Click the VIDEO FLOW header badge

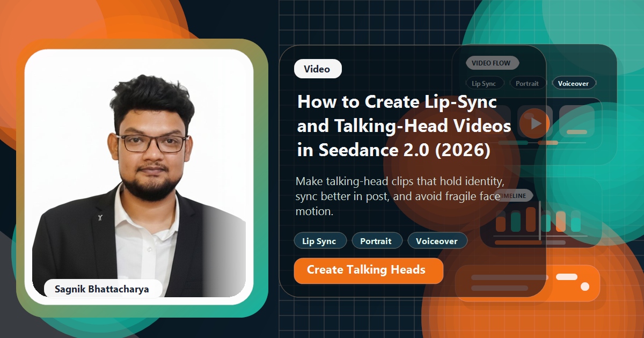[x=492, y=63]
